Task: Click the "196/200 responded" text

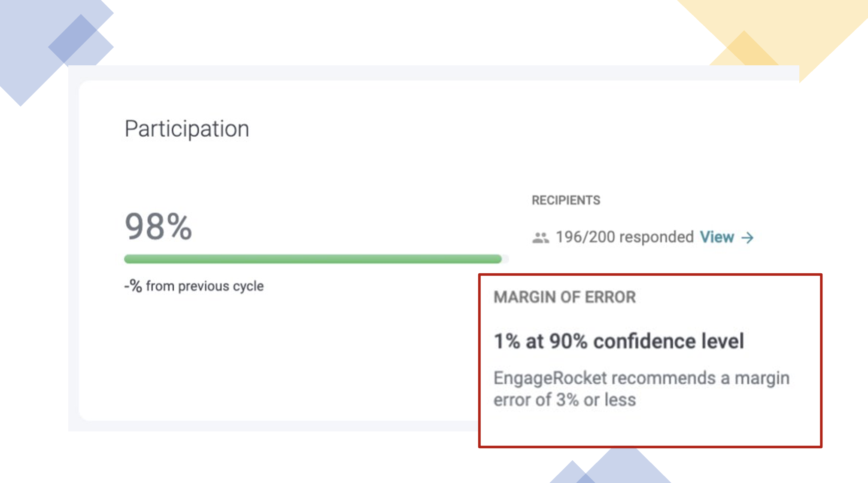Action: click(625, 237)
